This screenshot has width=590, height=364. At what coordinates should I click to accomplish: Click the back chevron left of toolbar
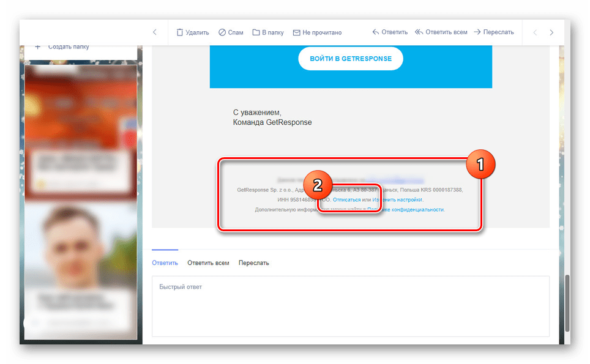(154, 32)
